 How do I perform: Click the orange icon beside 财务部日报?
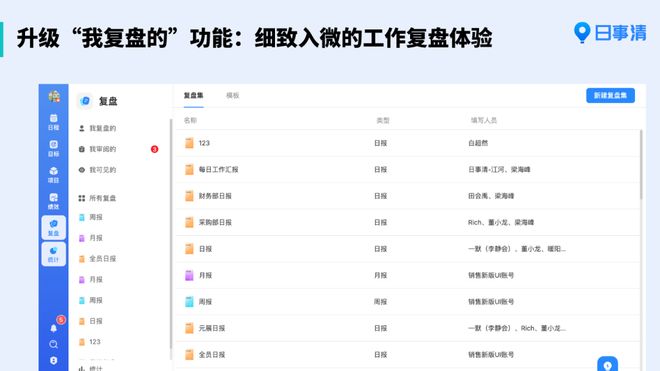click(x=189, y=196)
